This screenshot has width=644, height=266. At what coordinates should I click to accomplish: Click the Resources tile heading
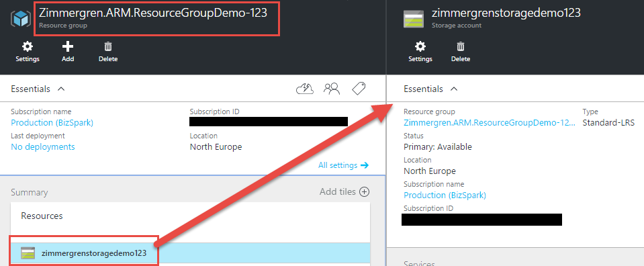tap(42, 216)
